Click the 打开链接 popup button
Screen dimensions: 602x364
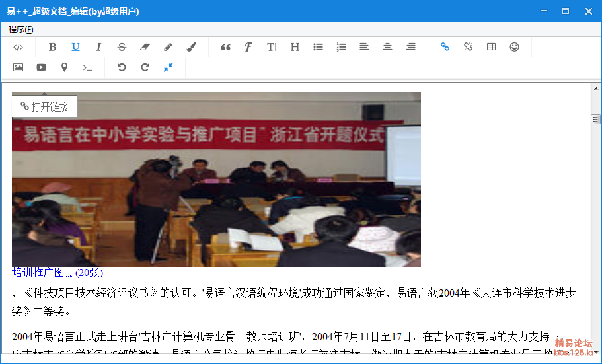coord(44,107)
